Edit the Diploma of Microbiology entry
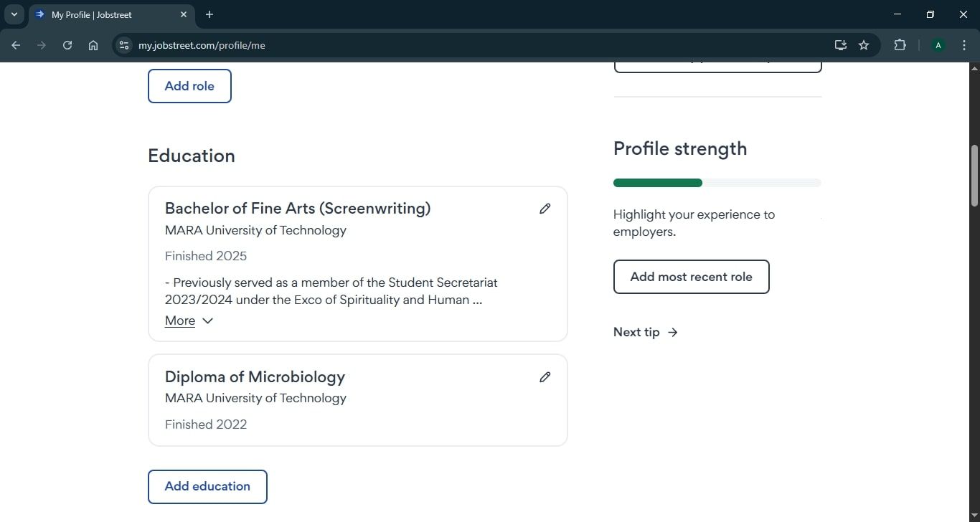The image size is (980, 522). 545,376
